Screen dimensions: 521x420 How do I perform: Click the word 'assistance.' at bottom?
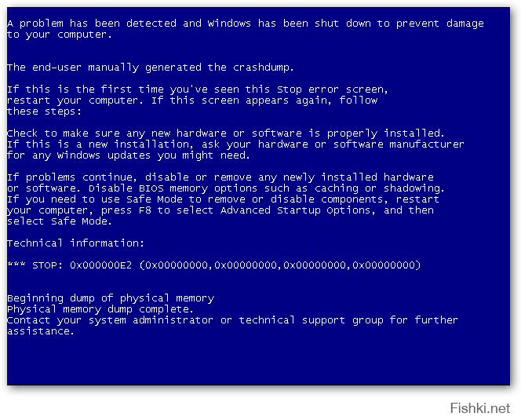pos(41,331)
